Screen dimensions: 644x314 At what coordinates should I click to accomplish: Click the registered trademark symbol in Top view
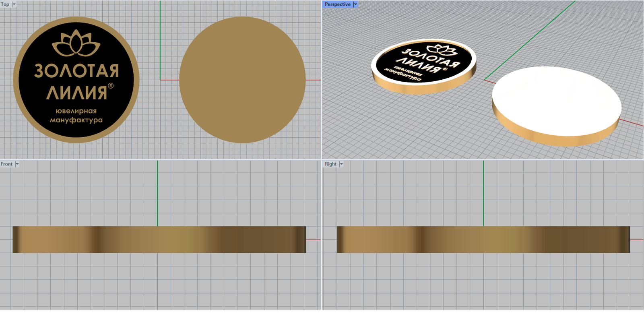coord(111,86)
